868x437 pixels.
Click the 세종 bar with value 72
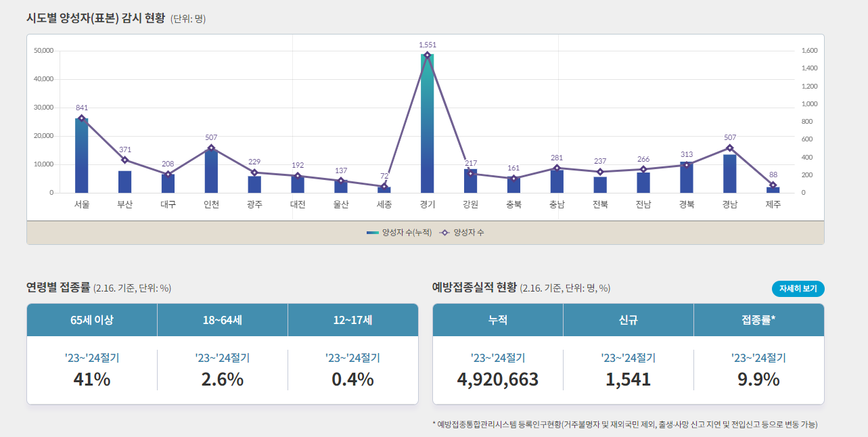(x=384, y=189)
